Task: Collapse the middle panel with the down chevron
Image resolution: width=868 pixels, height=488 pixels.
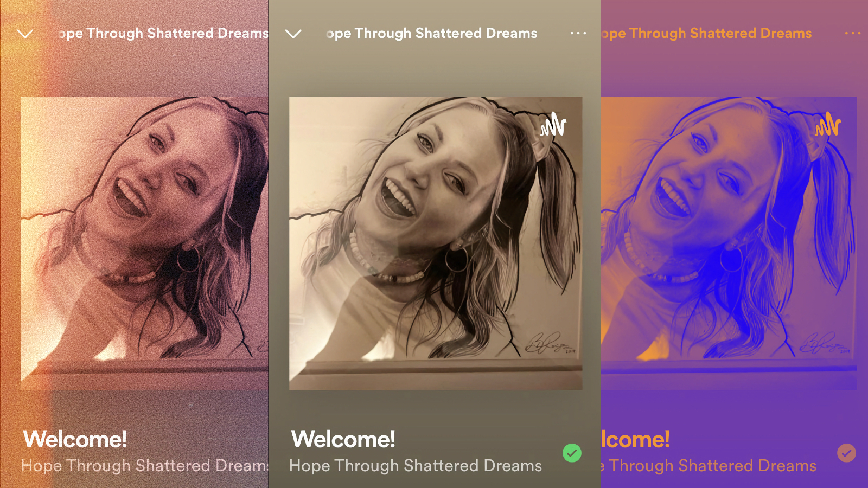Action: coord(293,34)
